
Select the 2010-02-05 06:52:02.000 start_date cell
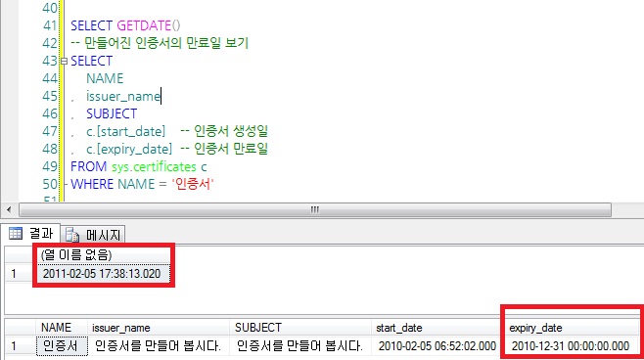[437, 346]
